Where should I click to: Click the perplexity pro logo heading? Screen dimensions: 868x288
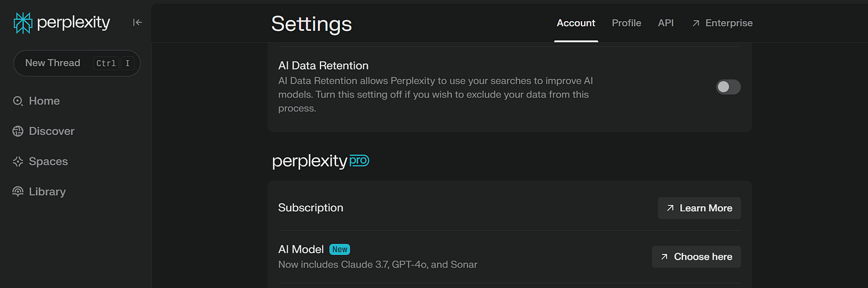click(x=321, y=162)
